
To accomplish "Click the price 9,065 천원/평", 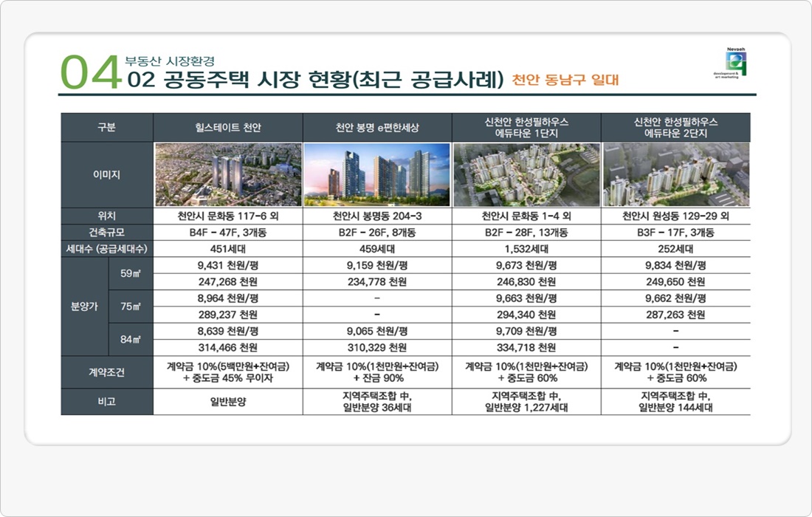I will pos(377,332).
